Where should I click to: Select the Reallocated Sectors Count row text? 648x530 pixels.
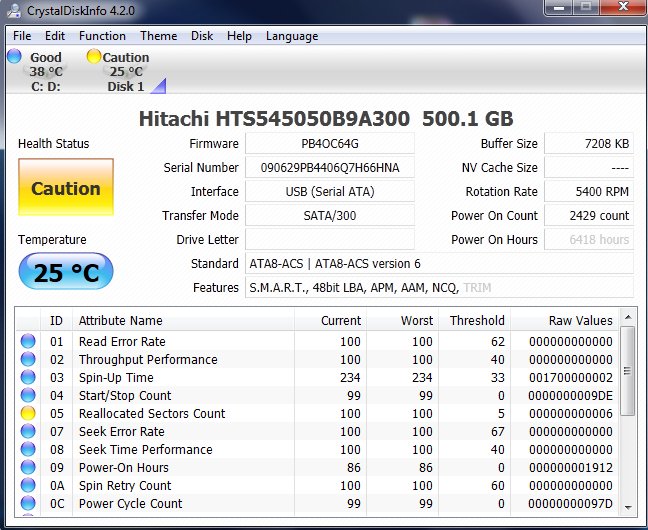tap(152, 413)
